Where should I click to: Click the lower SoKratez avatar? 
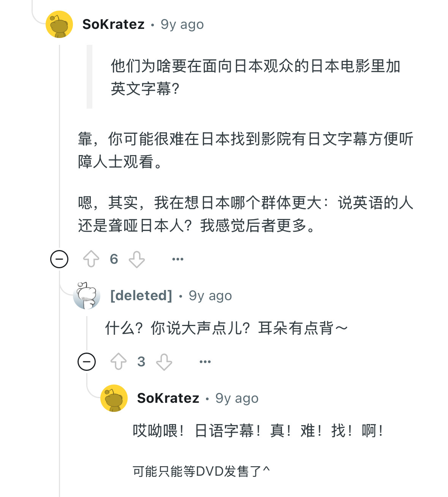(x=114, y=398)
